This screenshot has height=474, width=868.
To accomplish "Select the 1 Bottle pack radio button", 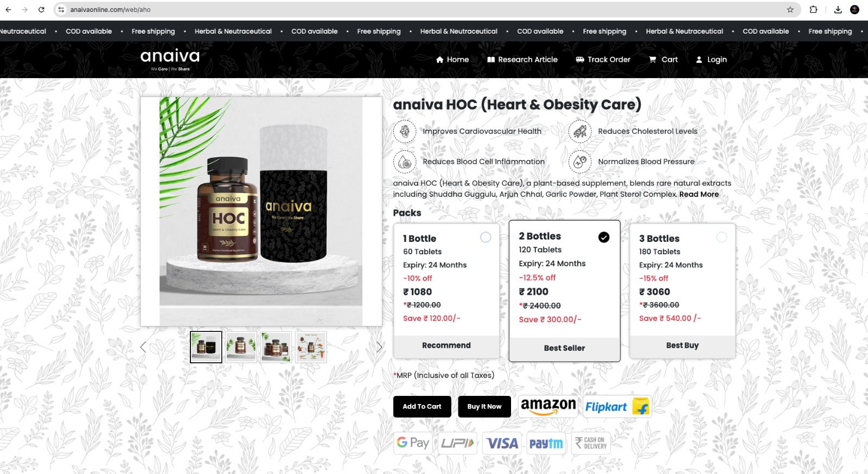I will coord(486,238).
